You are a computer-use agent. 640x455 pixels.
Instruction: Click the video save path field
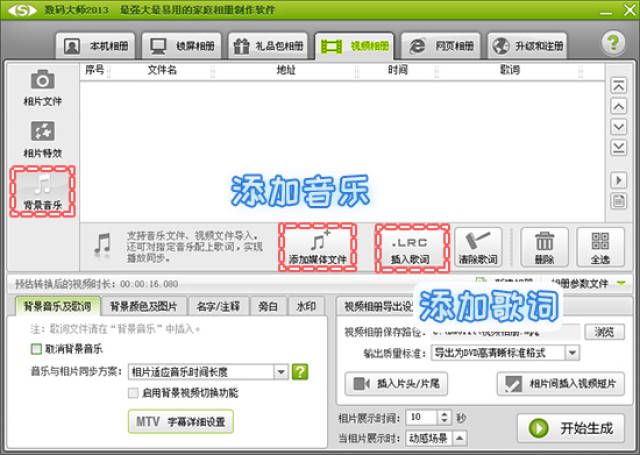pyautogui.click(x=505, y=332)
